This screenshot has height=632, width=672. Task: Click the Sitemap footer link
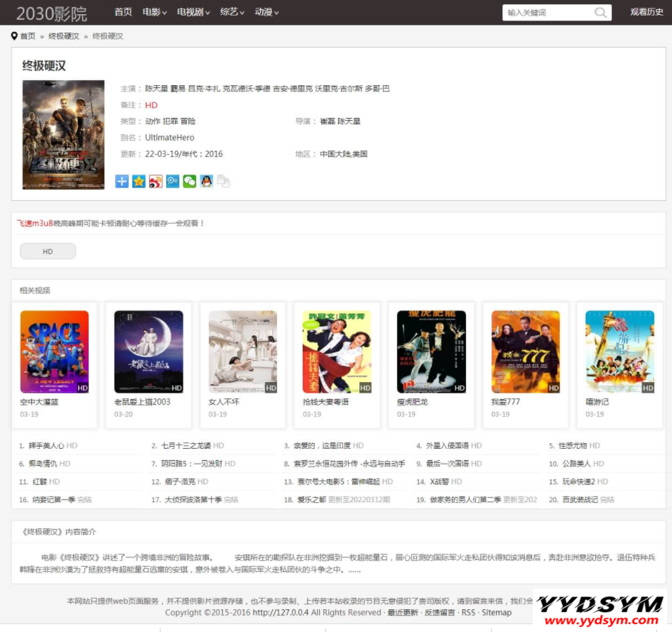[x=497, y=613]
